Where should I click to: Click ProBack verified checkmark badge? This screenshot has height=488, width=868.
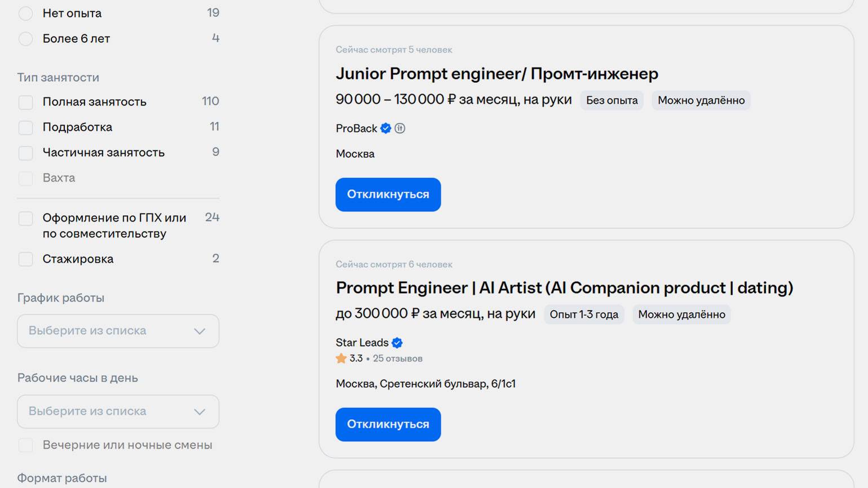tap(386, 128)
